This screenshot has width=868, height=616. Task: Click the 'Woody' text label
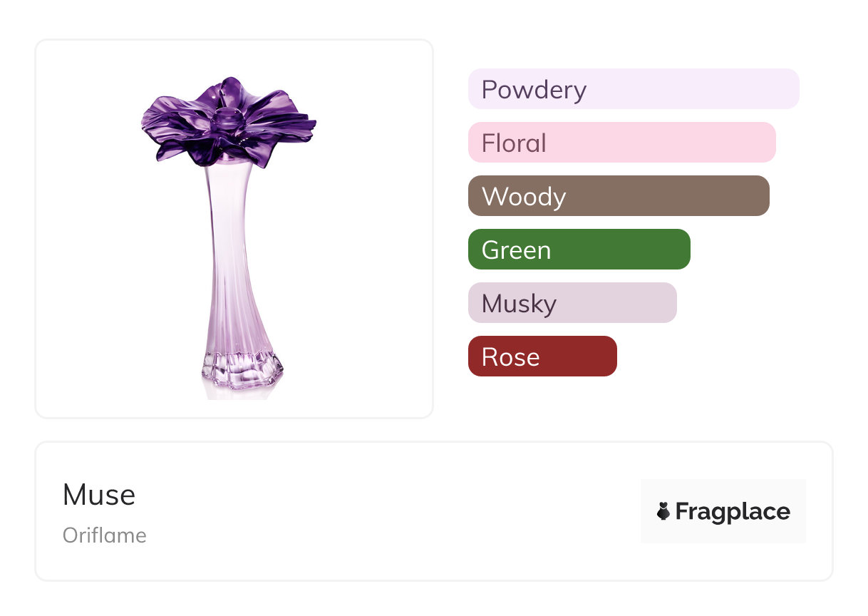click(524, 197)
